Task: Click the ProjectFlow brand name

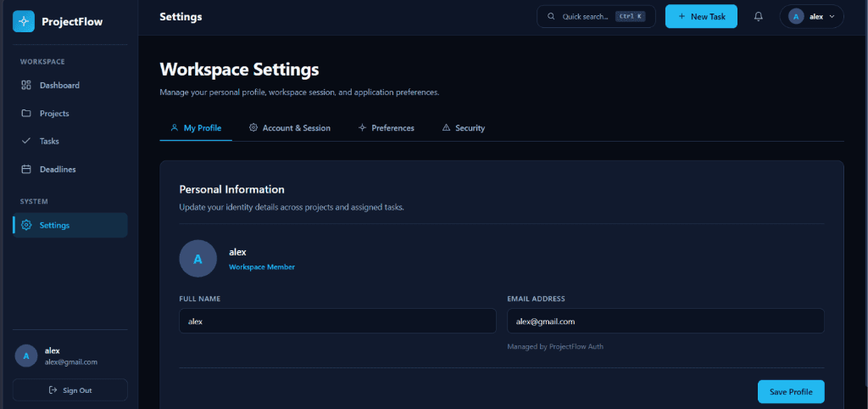Action: (72, 21)
